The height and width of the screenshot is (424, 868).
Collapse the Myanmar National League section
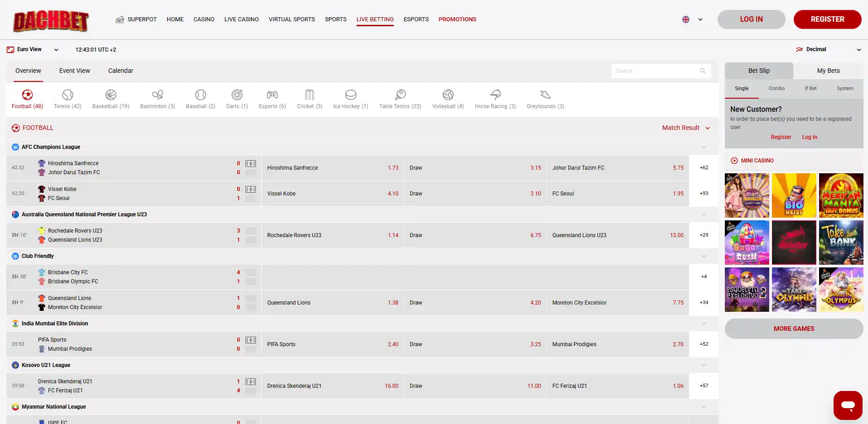click(x=704, y=407)
